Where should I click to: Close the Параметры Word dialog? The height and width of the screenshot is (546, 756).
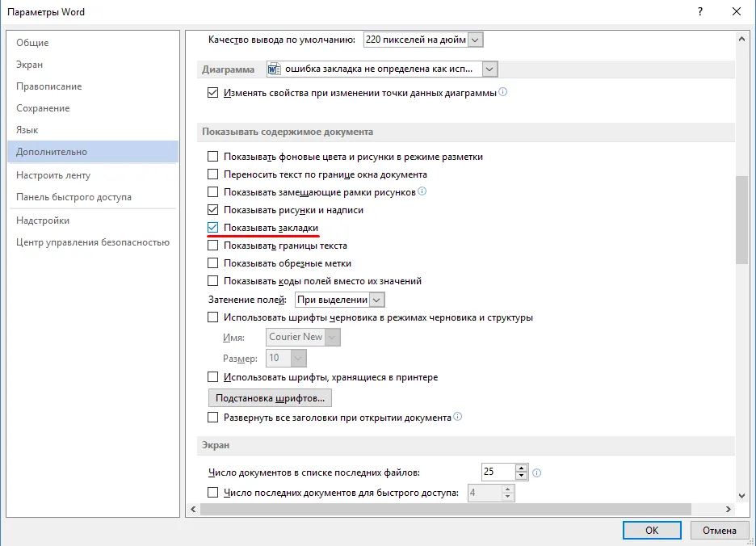point(737,11)
